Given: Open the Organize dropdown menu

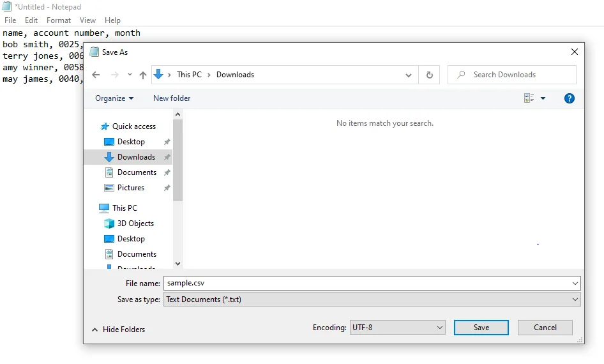Looking at the screenshot, I should pos(114,98).
